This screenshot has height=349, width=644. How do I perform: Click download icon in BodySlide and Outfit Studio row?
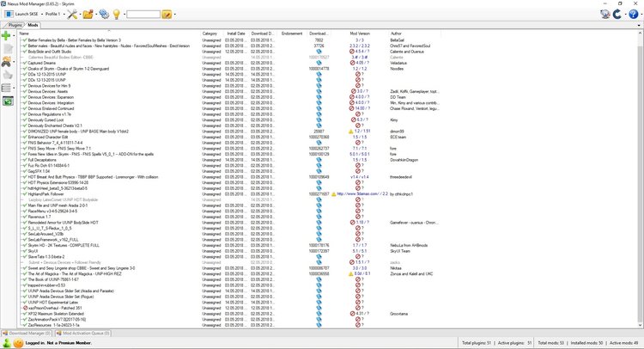point(319,52)
